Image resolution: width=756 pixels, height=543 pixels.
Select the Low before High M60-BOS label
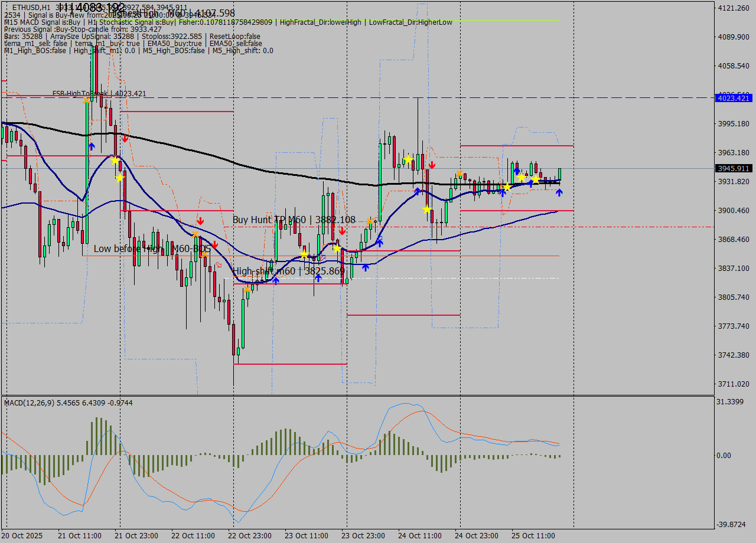coord(151,249)
